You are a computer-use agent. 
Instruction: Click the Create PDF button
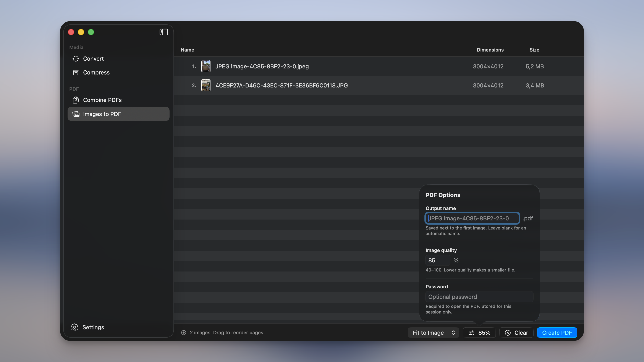[557, 333]
